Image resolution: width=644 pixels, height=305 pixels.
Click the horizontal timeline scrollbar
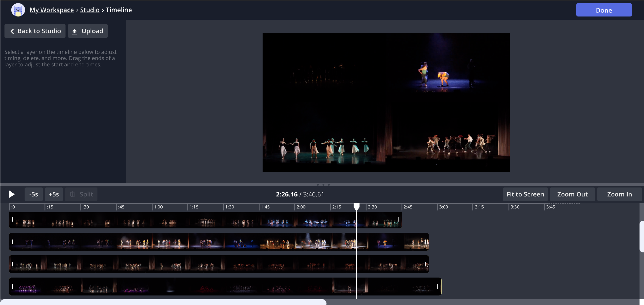point(163,302)
